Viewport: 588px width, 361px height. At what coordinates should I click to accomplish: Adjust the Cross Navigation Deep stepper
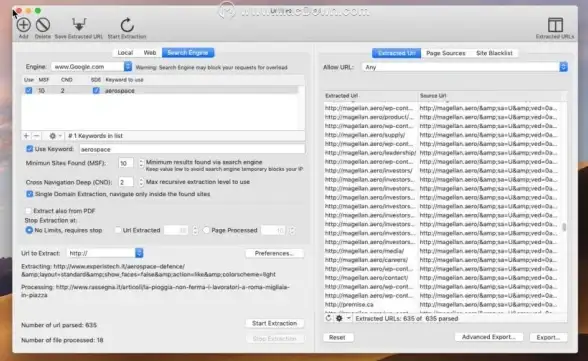(x=141, y=182)
